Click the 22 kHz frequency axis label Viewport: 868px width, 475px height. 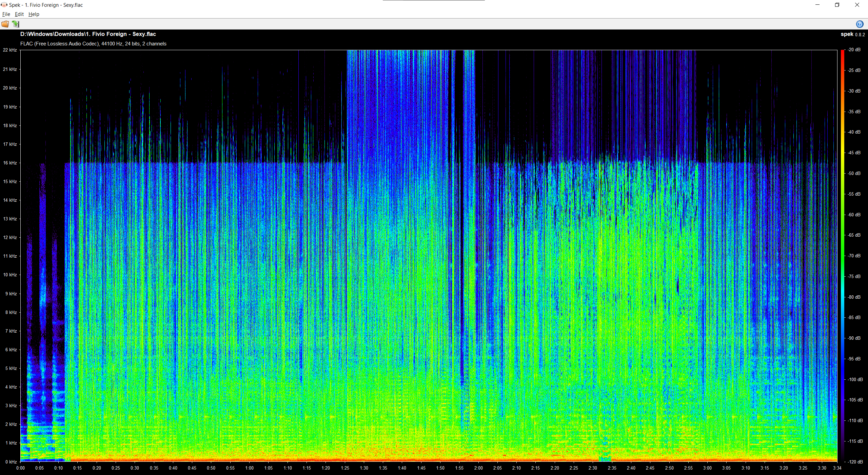pyautogui.click(x=10, y=50)
